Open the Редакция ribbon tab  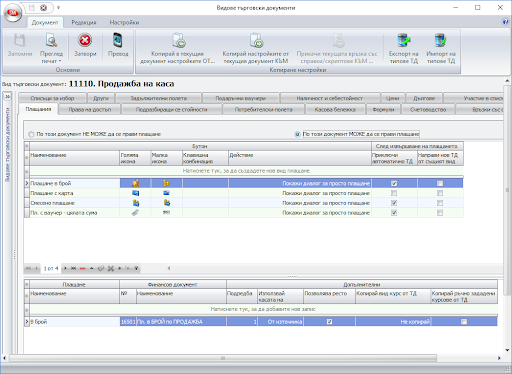pyautogui.click(x=84, y=22)
